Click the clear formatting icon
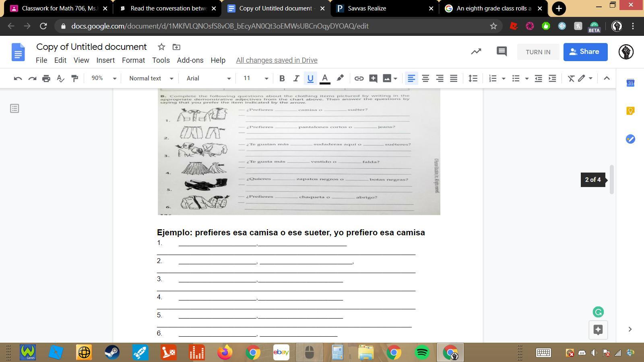 (x=571, y=78)
